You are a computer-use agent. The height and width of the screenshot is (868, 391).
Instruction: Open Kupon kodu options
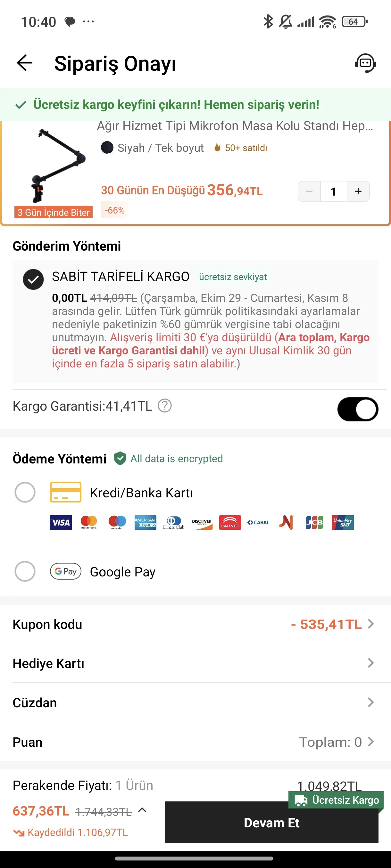tap(370, 624)
